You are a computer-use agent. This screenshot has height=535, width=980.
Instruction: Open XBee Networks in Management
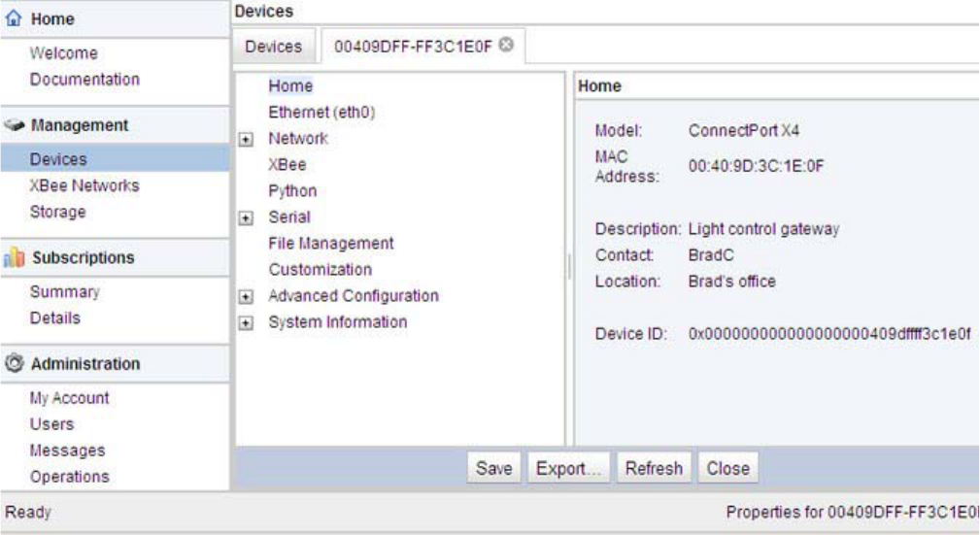tap(84, 185)
